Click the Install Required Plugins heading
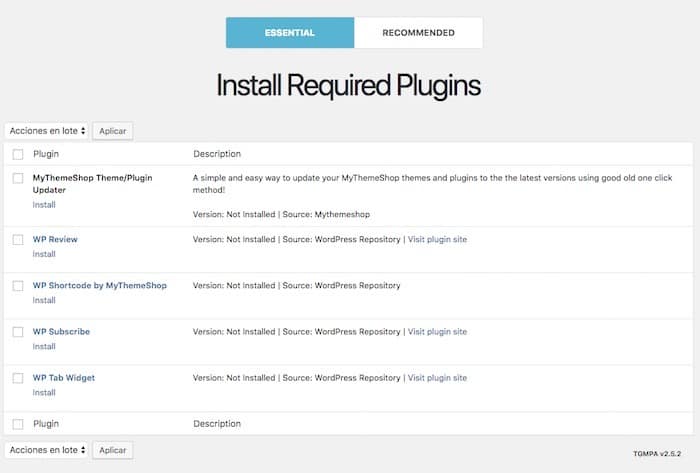The height and width of the screenshot is (473, 700). coord(349,86)
